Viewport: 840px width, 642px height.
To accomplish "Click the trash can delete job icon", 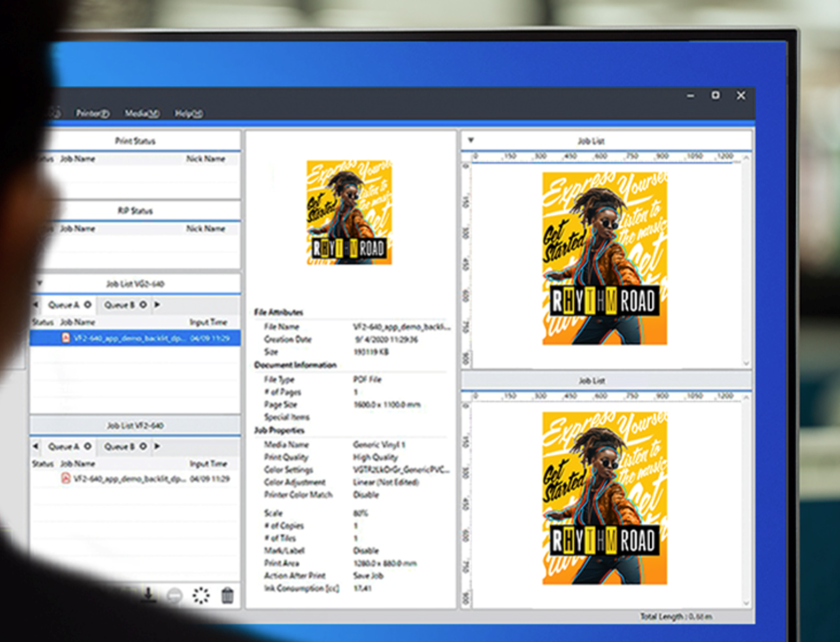I will click(228, 595).
